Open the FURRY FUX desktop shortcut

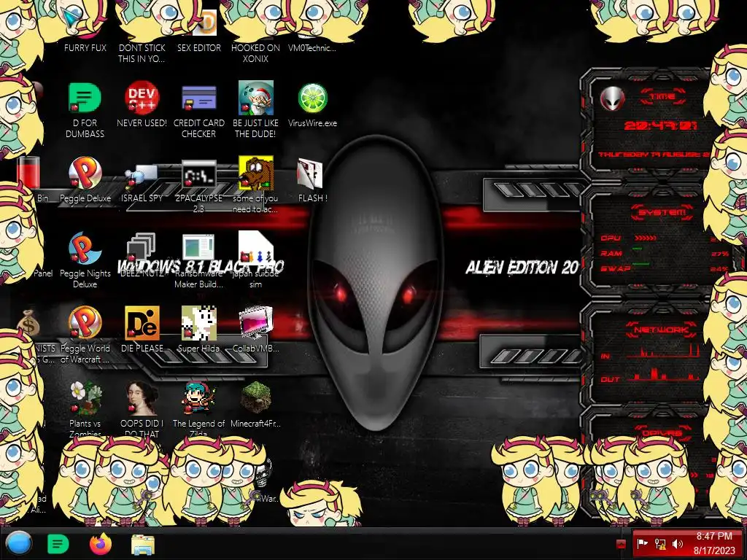tap(85, 47)
